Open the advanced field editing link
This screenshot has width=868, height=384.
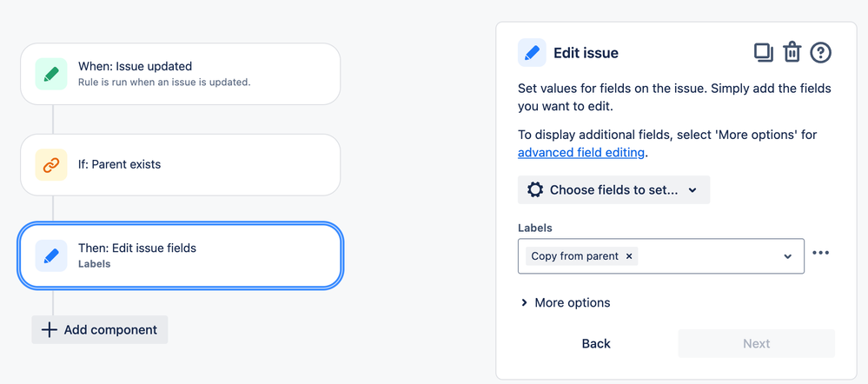[581, 153]
